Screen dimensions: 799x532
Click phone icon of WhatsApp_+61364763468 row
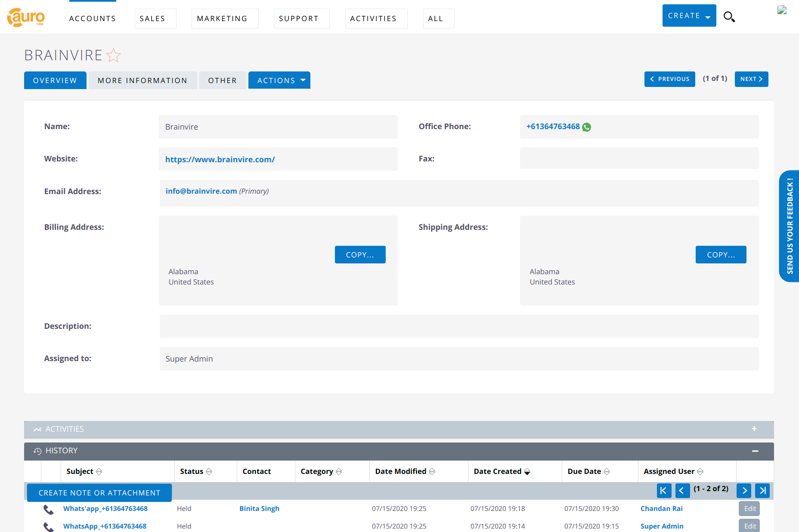point(49,527)
